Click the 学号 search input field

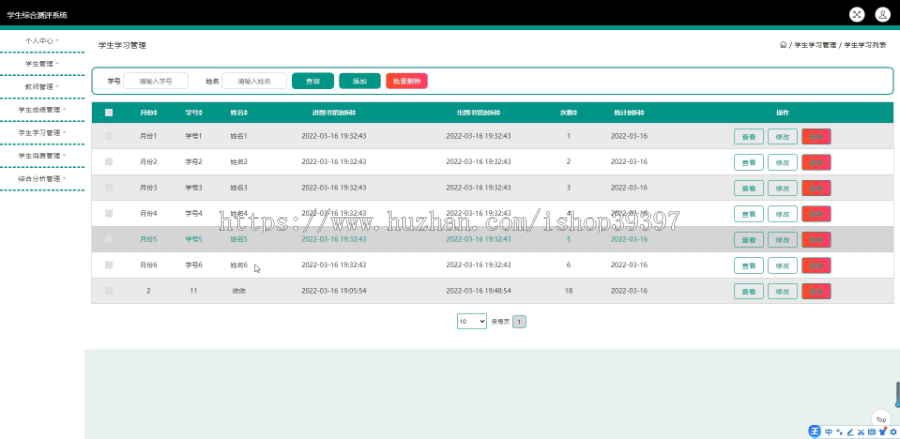156,81
